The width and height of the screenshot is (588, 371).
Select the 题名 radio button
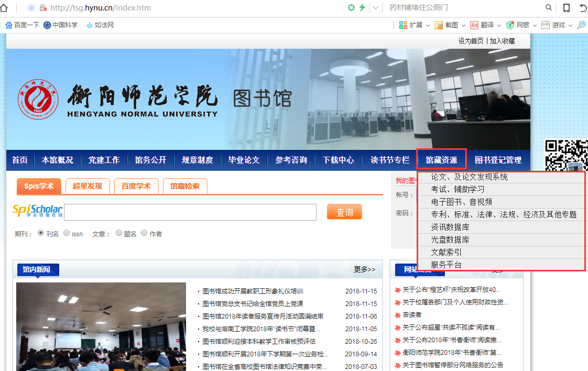[x=119, y=233]
